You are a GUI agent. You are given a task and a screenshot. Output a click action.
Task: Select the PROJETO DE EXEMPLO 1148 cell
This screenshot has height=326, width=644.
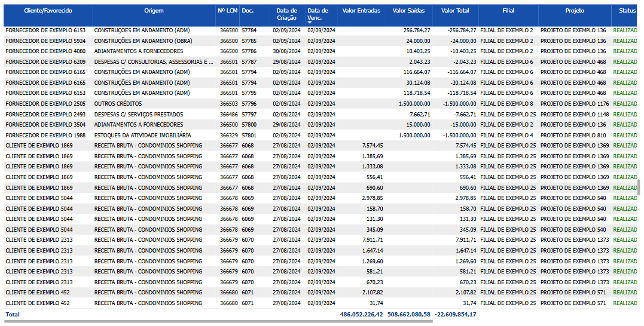[x=574, y=115]
